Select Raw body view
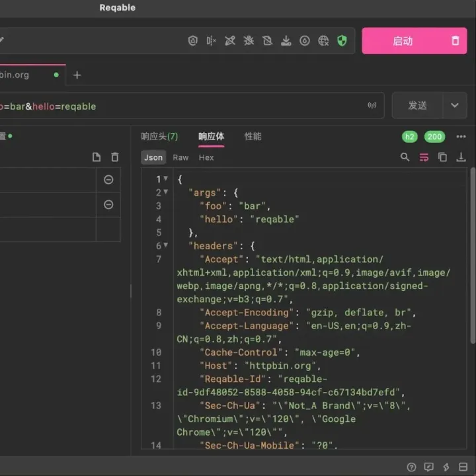The width and height of the screenshot is (476, 476). click(x=180, y=157)
